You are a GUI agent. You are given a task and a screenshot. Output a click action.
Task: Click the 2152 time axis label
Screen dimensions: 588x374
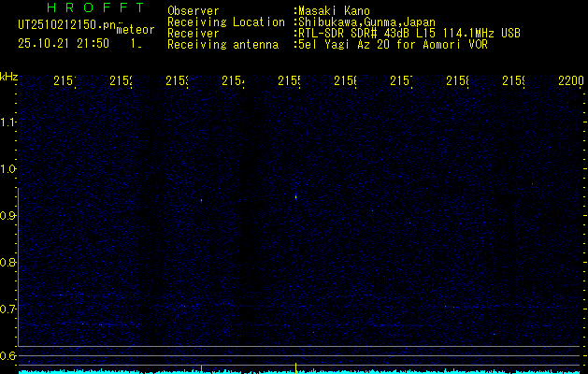tap(121, 80)
